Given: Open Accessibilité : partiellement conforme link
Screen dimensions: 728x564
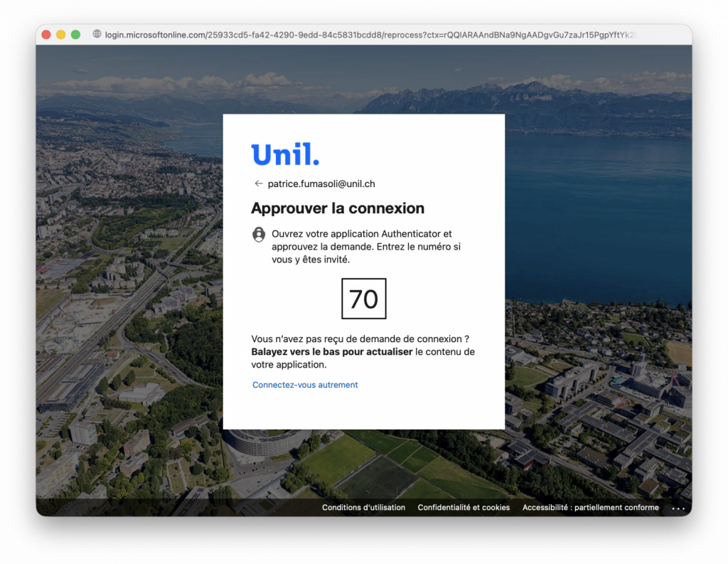Looking at the screenshot, I should tap(591, 507).
